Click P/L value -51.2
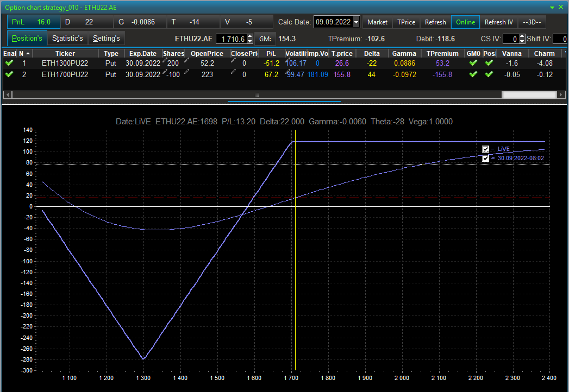 click(271, 63)
